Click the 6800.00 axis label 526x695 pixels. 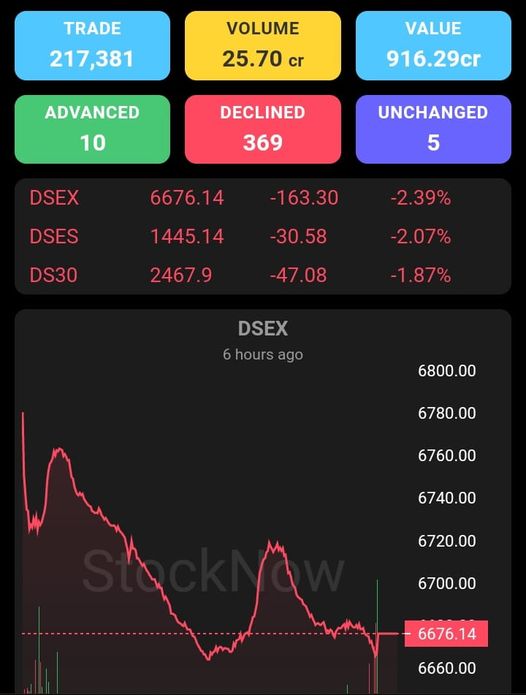(447, 371)
